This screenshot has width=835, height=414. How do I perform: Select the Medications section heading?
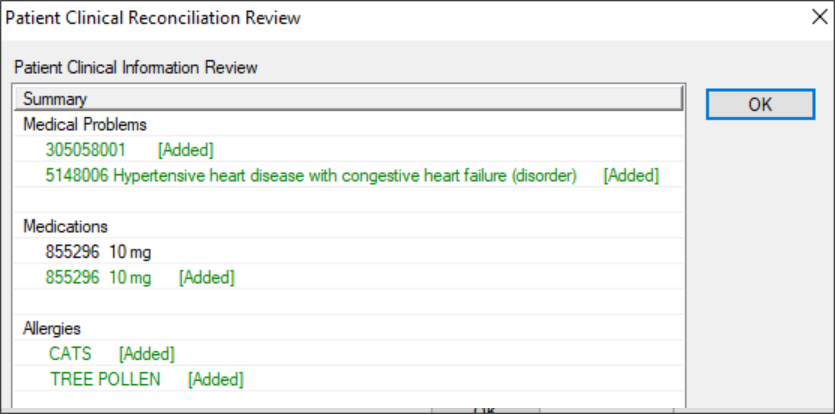click(x=65, y=226)
